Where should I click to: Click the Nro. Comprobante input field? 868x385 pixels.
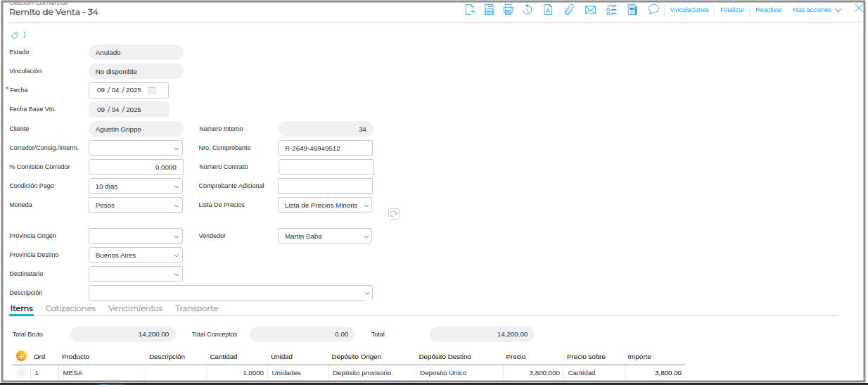325,149
